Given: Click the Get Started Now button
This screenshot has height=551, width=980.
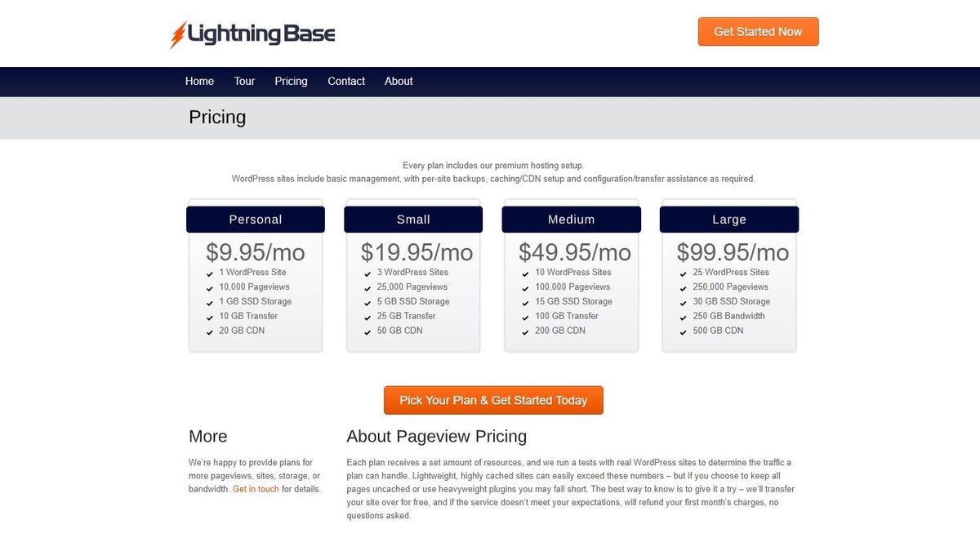Looking at the screenshot, I should (758, 31).
